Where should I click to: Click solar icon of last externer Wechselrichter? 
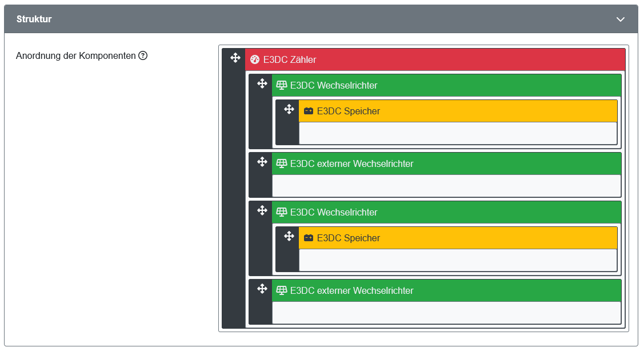(x=281, y=290)
